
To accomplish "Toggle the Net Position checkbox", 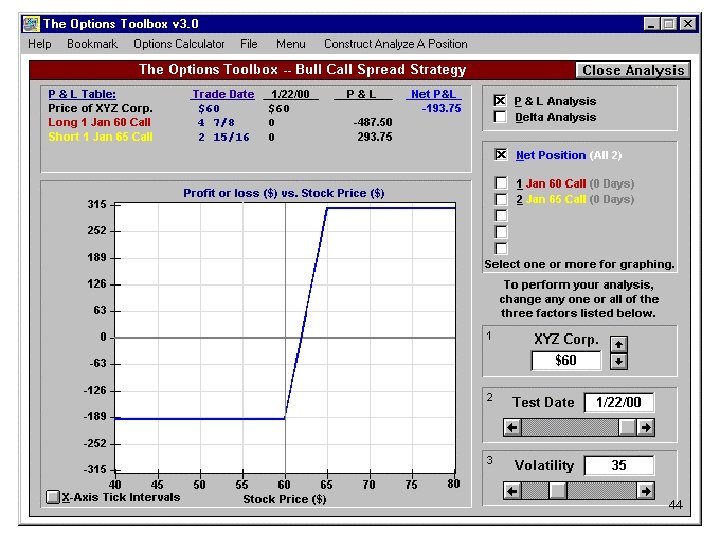I will coord(501,155).
